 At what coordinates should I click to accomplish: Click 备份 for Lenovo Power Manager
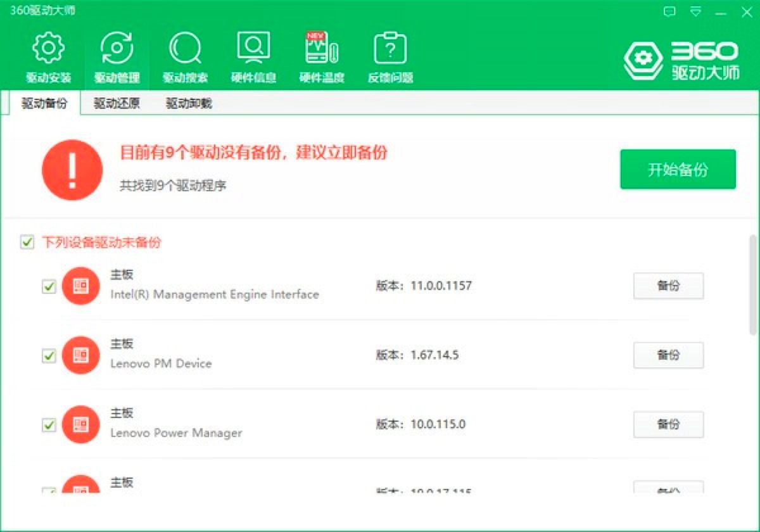point(668,424)
